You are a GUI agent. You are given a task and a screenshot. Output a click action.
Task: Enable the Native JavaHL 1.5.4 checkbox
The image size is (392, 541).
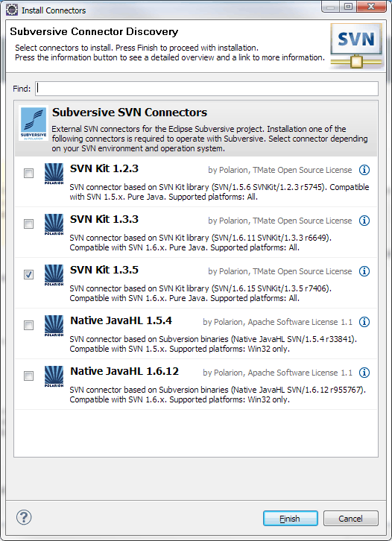[28, 325]
